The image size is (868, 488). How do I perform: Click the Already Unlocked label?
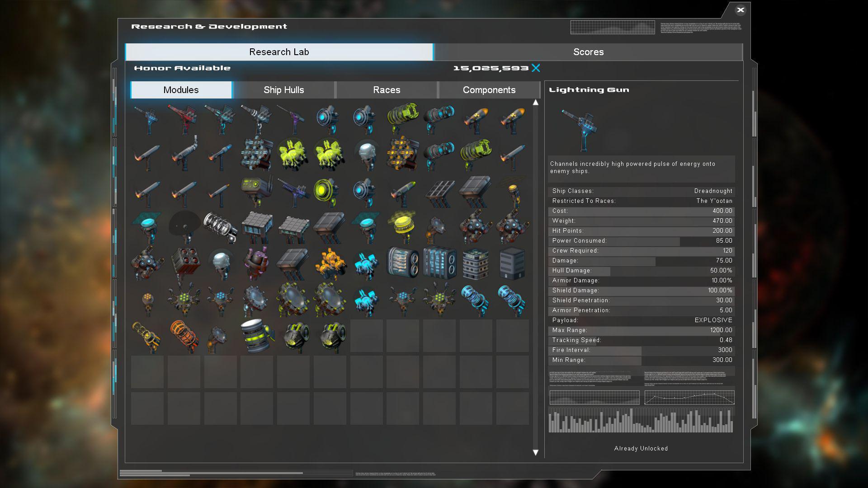coord(641,448)
